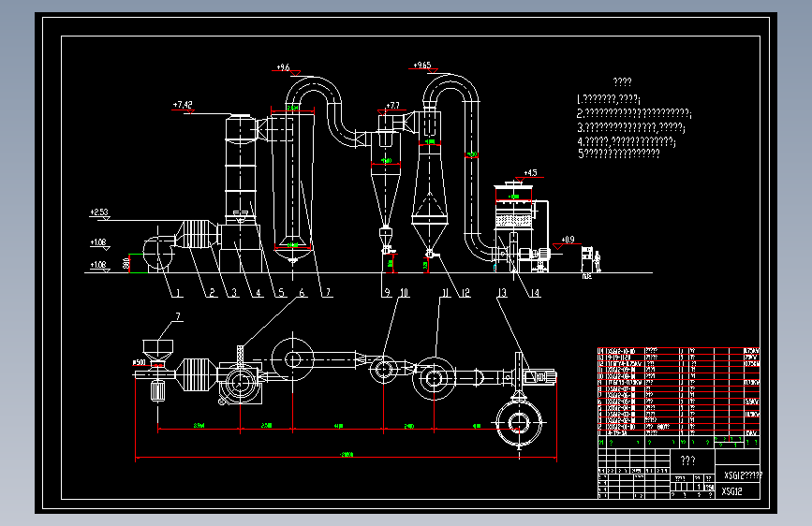This screenshot has height=526, width=812.
Task: Select the note line beginning with 3.
Action: [630, 127]
